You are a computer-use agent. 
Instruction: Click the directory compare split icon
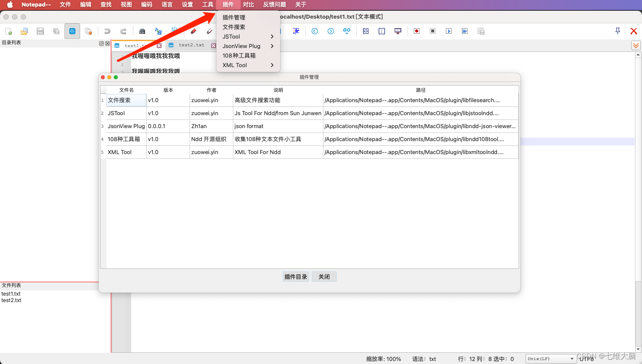382,31
